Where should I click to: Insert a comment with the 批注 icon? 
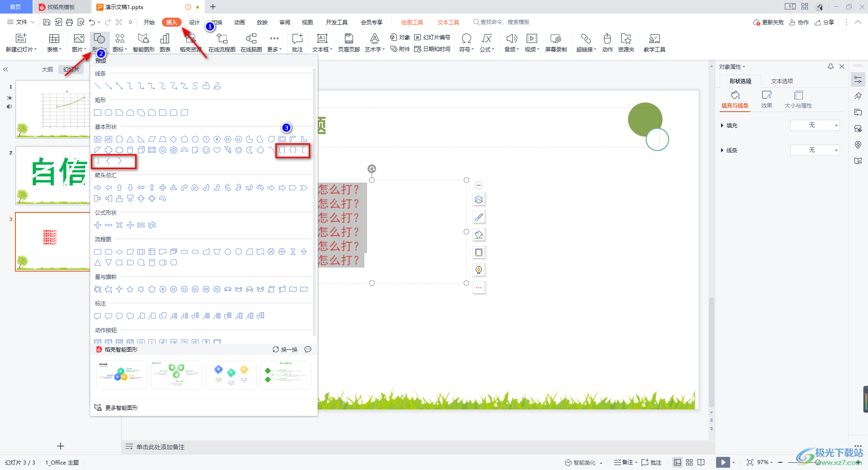click(297, 42)
